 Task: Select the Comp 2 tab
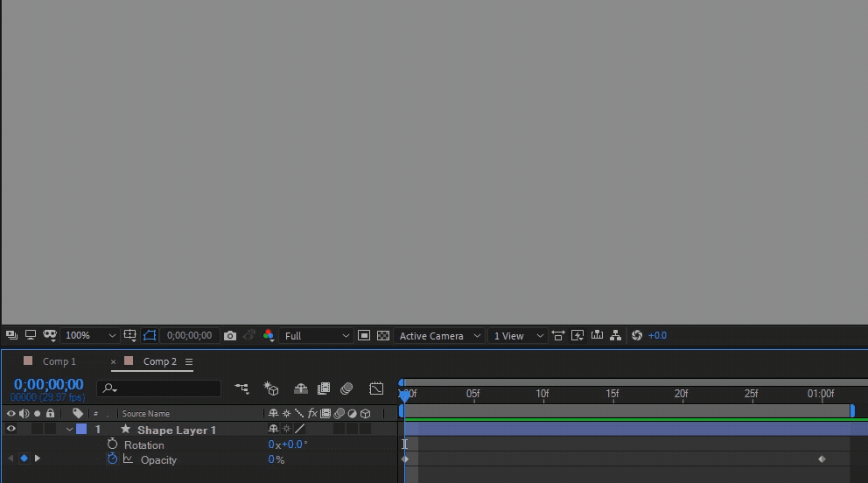(160, 361)
